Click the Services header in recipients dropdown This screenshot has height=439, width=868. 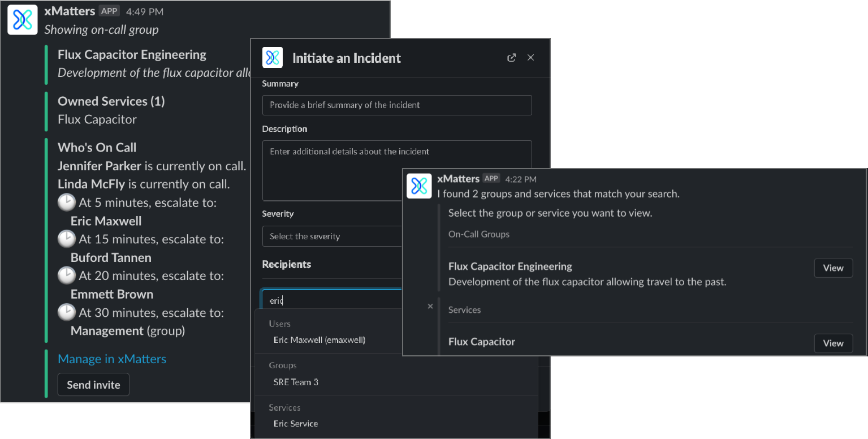tap(284, 407)
